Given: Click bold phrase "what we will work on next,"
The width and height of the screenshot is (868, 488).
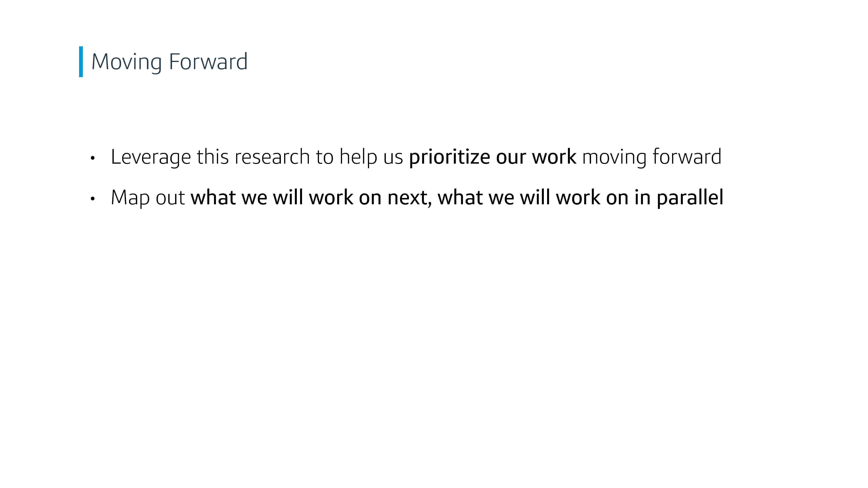Looking at the screenshot, I should tap(311, 198).
